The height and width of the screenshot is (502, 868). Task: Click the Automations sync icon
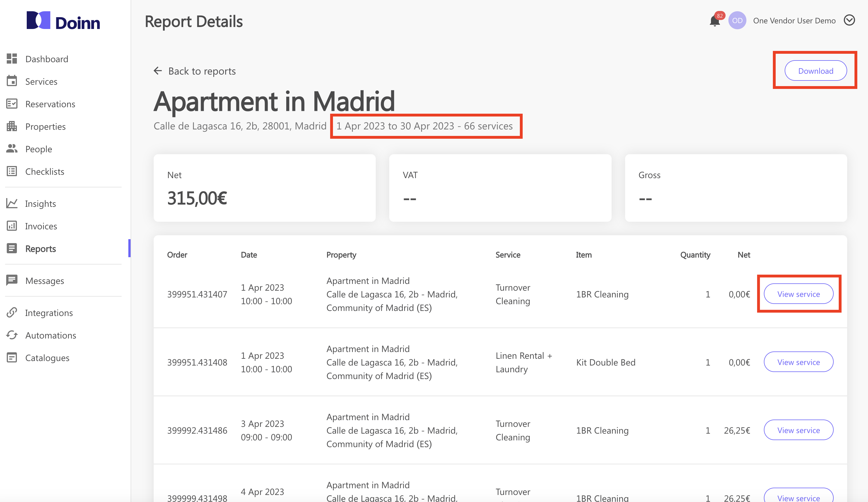click(x=12, y=335)
